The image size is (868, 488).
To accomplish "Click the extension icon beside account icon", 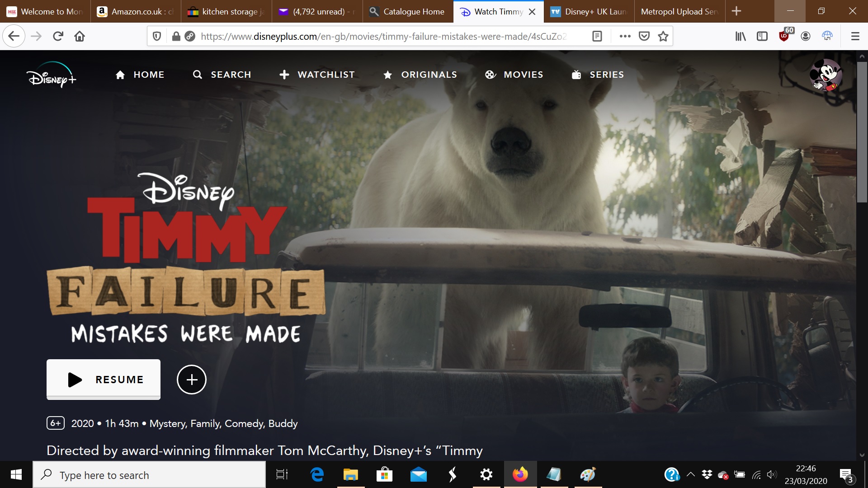I will pyautogui.click(x=827, y=36).
